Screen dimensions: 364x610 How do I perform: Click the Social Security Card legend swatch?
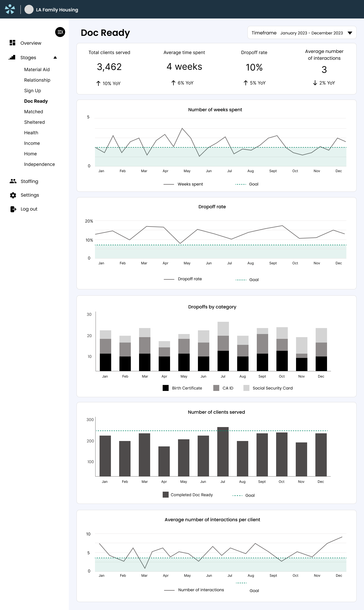[x=246, y=388]
